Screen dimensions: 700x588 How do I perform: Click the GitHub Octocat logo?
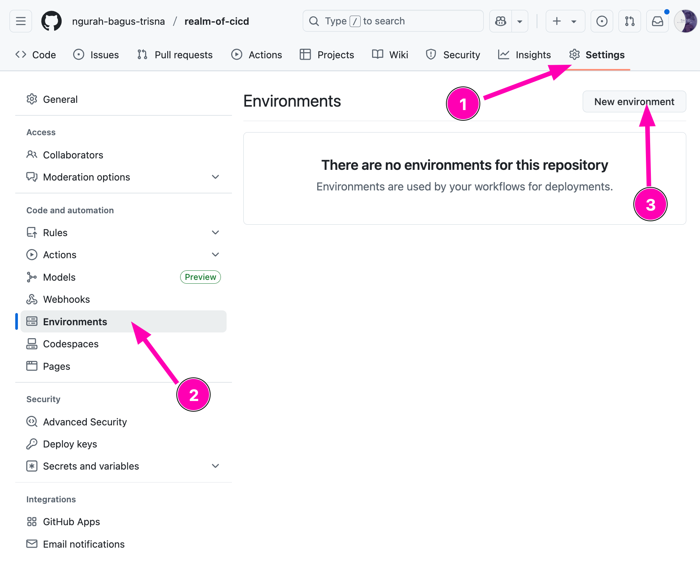pyautogui.click(x=51, y=21)
